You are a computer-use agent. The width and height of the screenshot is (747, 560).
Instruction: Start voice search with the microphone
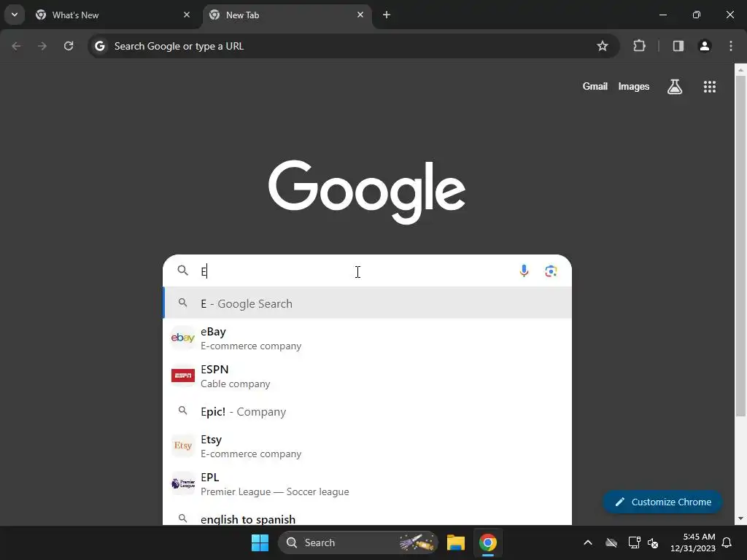tap(524, 271)
